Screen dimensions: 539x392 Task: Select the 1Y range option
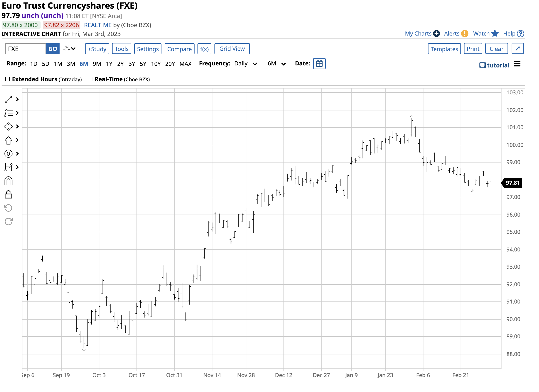109,64
